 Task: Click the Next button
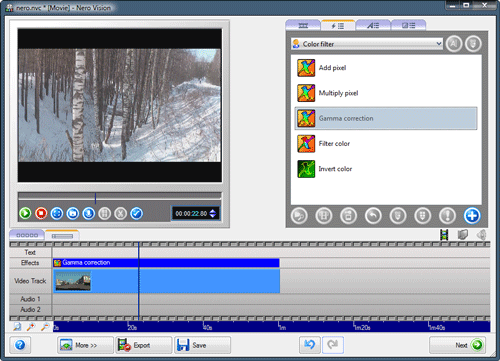click(457, 345)
